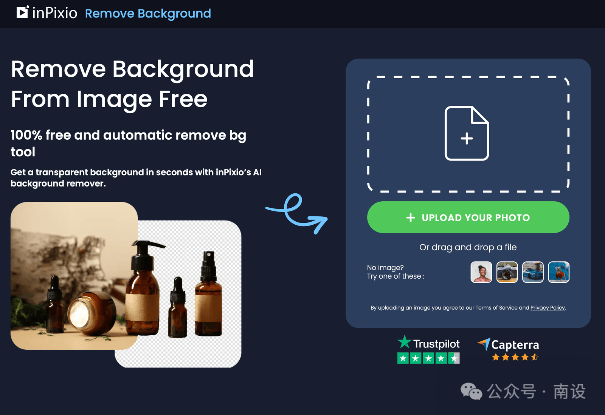Click the "Remove Background From Image Free" heading
The image size is (605, 415).
pos(132,84)
